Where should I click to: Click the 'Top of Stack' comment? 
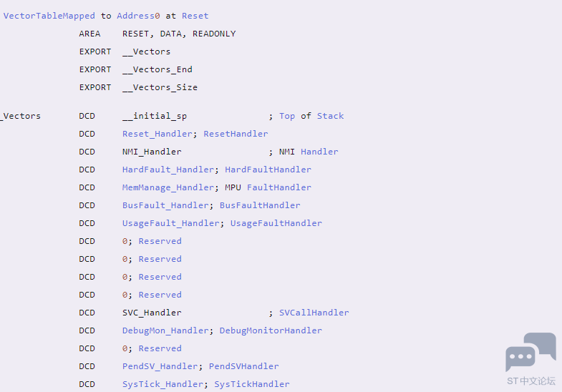pos(311,116)
